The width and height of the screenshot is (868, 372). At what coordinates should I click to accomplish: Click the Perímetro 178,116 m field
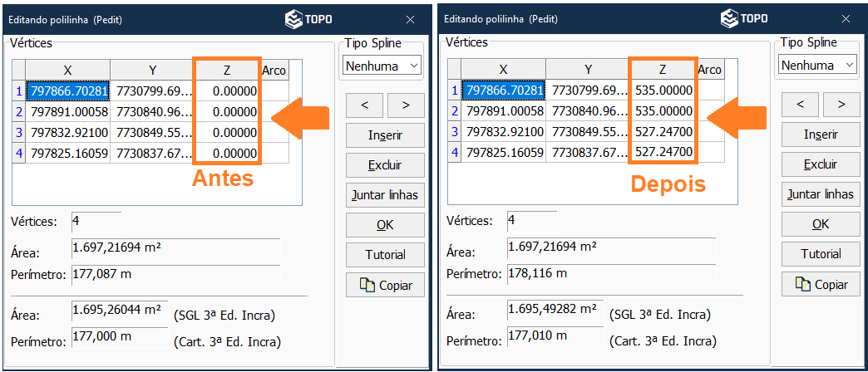click(610, 273)
